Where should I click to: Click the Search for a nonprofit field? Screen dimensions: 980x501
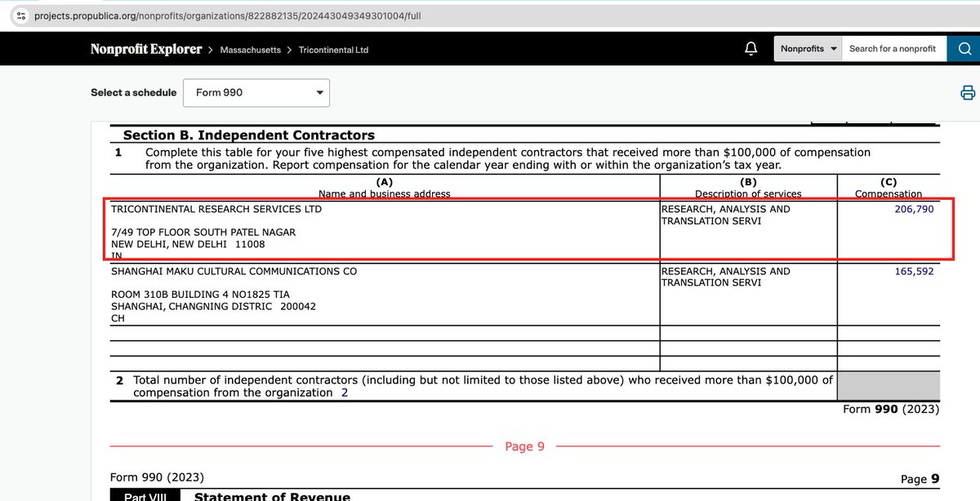click(893, 49)
